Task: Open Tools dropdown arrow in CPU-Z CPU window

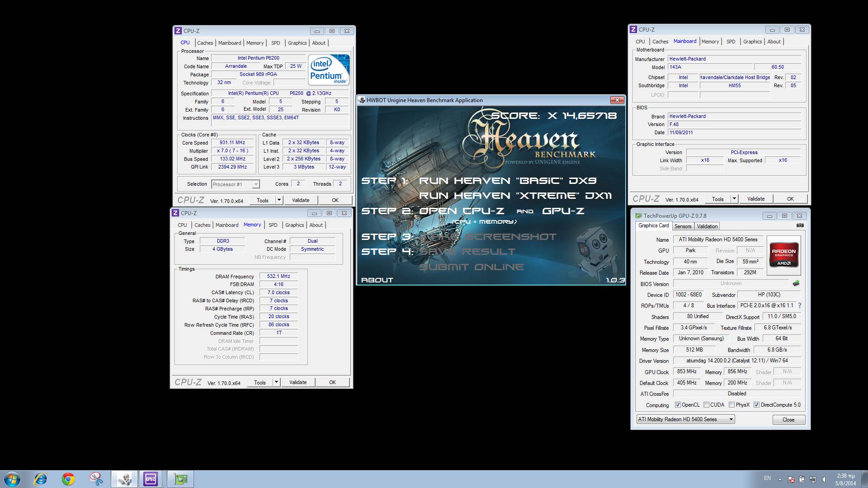Action: click(x=279, y=200)
